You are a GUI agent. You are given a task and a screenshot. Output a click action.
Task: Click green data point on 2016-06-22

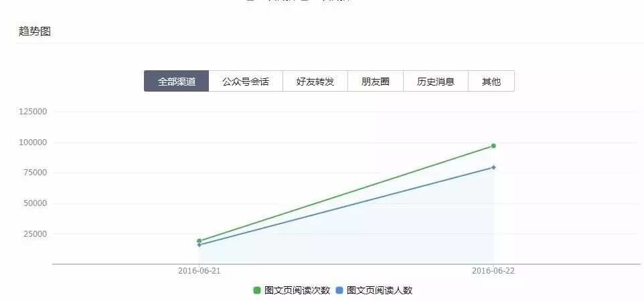coord(493,146)
